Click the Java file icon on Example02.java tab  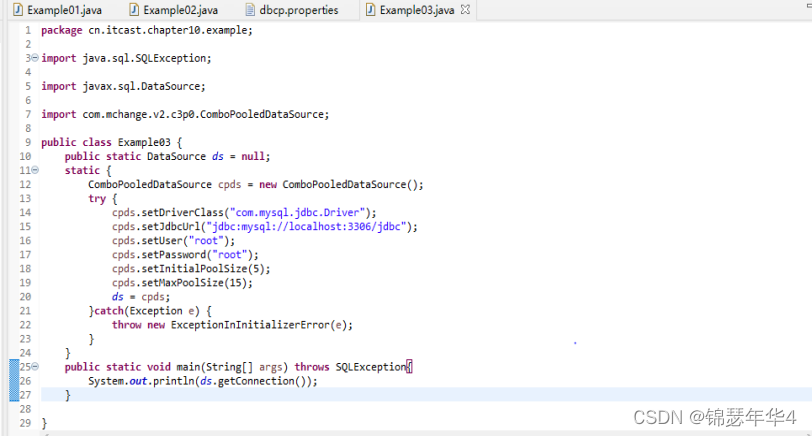[134, 10]
